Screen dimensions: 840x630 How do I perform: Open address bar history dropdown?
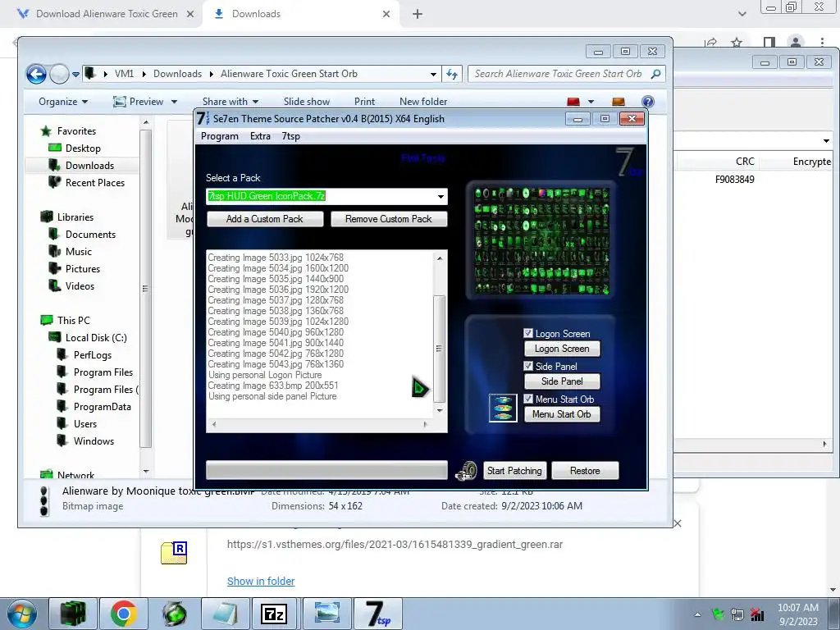click(x=433, y=75)
